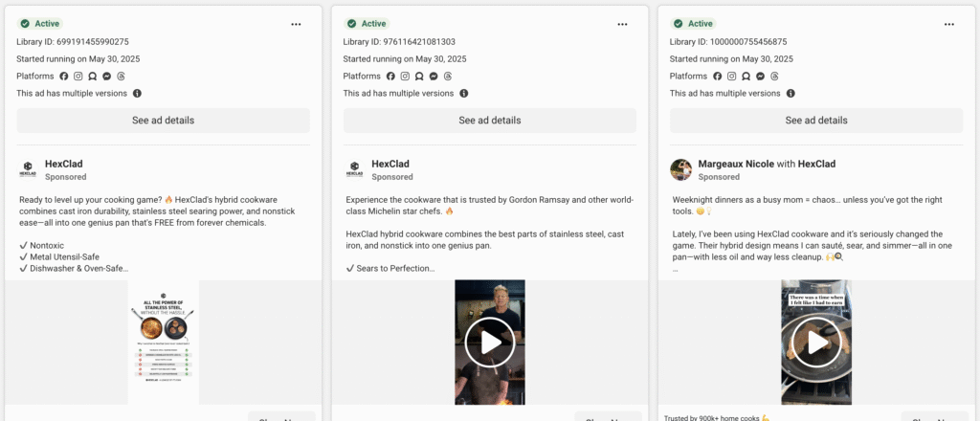Select text 'Library ID: 699191455990275'
This screenshot has width=980, height=421.
point(73,42)
